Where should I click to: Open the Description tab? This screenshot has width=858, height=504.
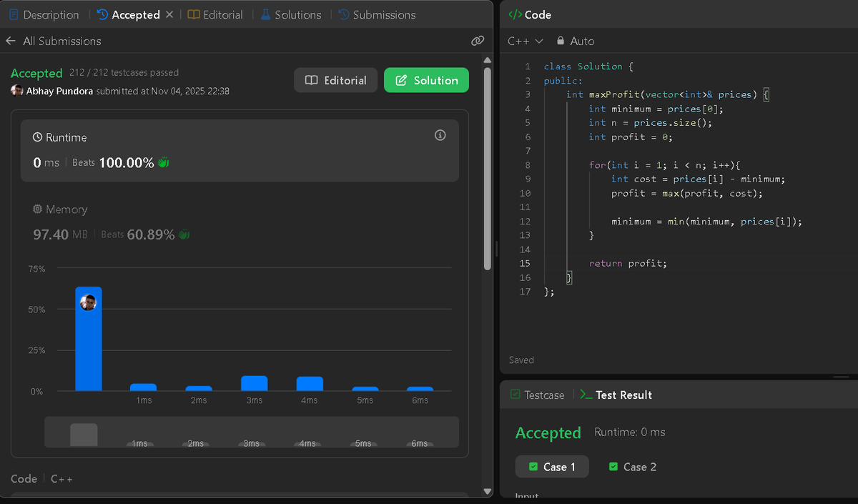(x=44, y=14)
